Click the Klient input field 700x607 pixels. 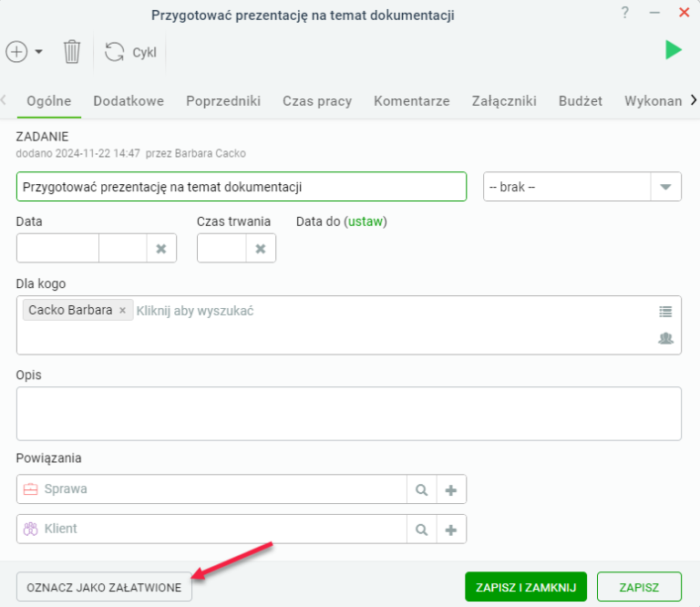pos(211,529)
